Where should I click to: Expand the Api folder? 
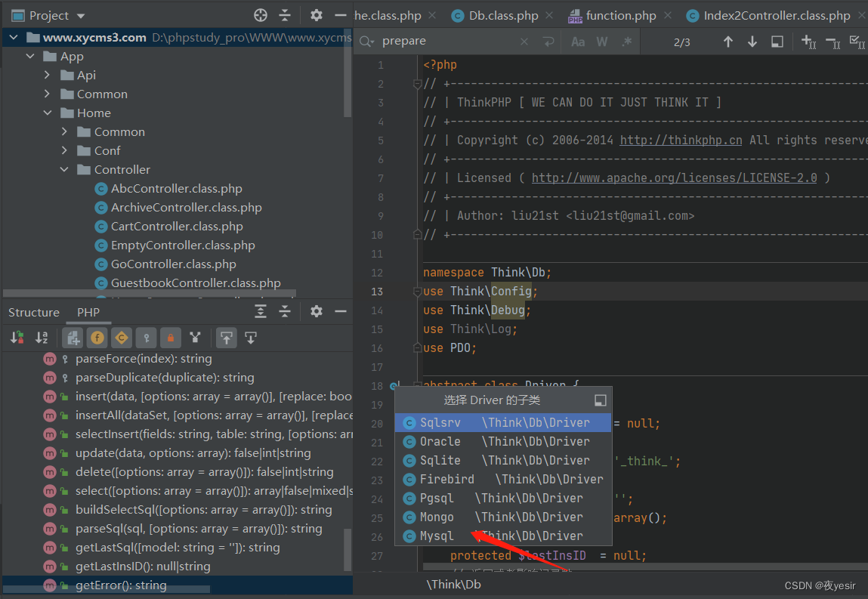(x=48, y=76)
